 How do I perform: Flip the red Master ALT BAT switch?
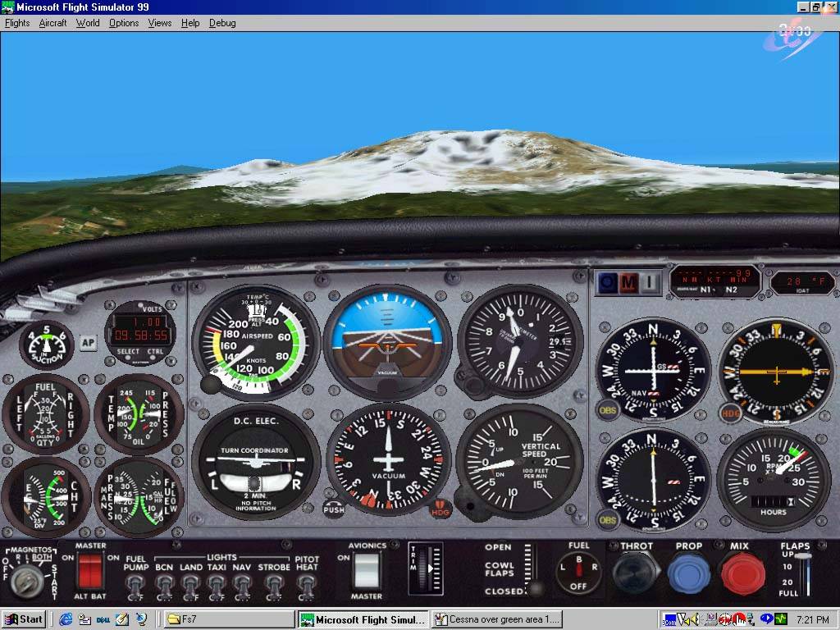click(90, 571)
